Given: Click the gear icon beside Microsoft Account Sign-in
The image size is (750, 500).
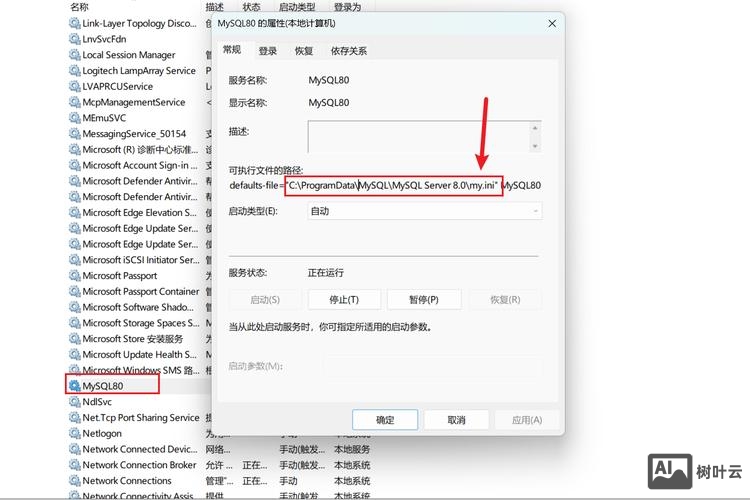Looking at the screenshot, I should 74,165.
